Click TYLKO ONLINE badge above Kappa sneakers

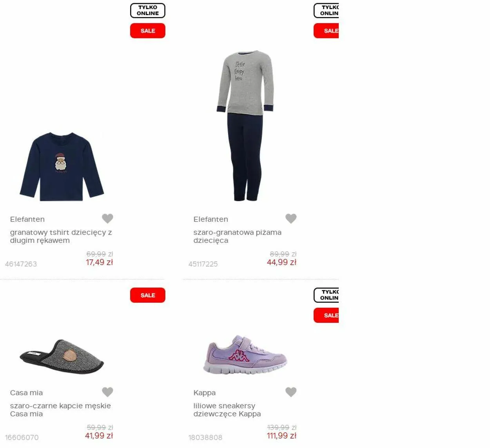tap(326, 295)
